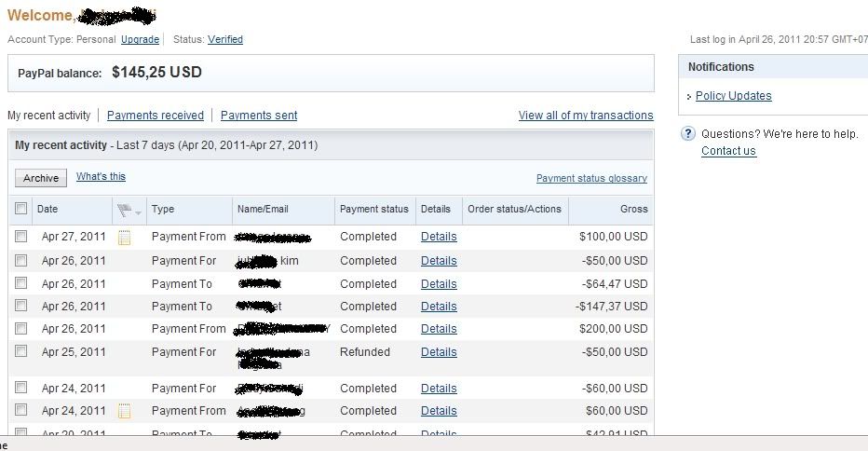Open Details for $60,00 USD payment

439,411
